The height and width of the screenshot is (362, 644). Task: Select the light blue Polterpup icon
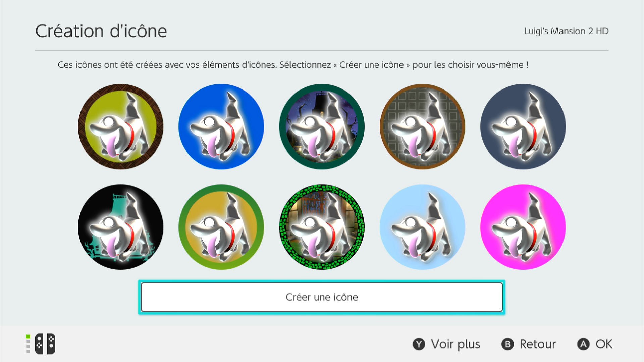tap(423, 227)
